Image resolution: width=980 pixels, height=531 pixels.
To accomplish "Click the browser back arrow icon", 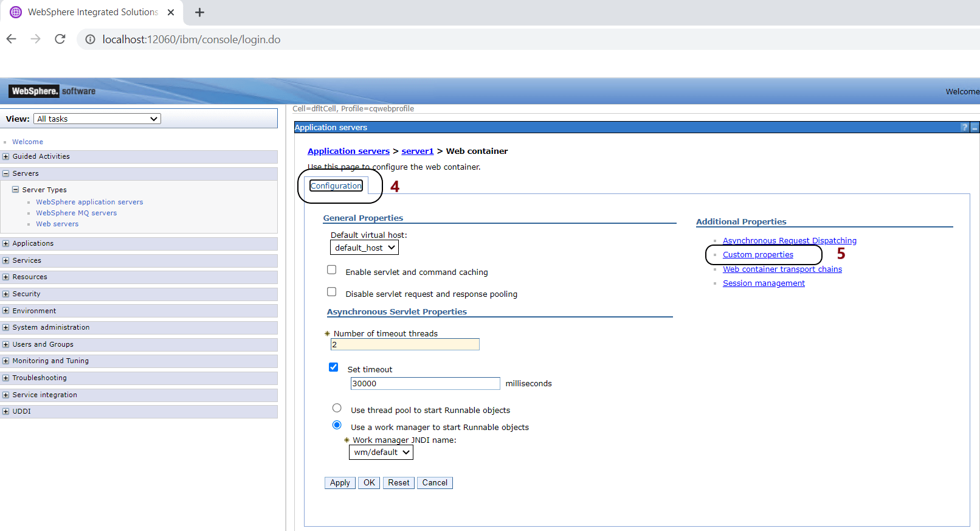I will pyautogui.click(x=12, y=39).
